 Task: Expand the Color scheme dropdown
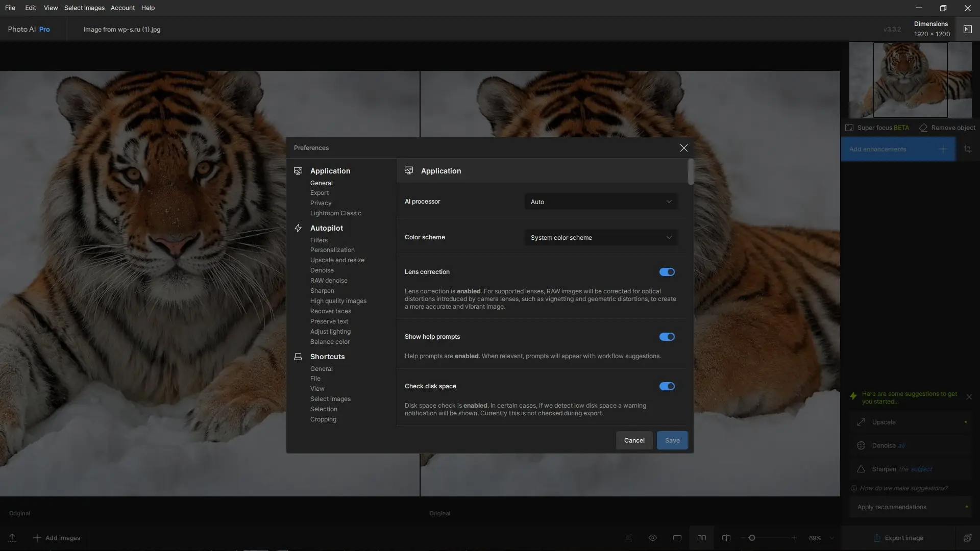(601, 238)
